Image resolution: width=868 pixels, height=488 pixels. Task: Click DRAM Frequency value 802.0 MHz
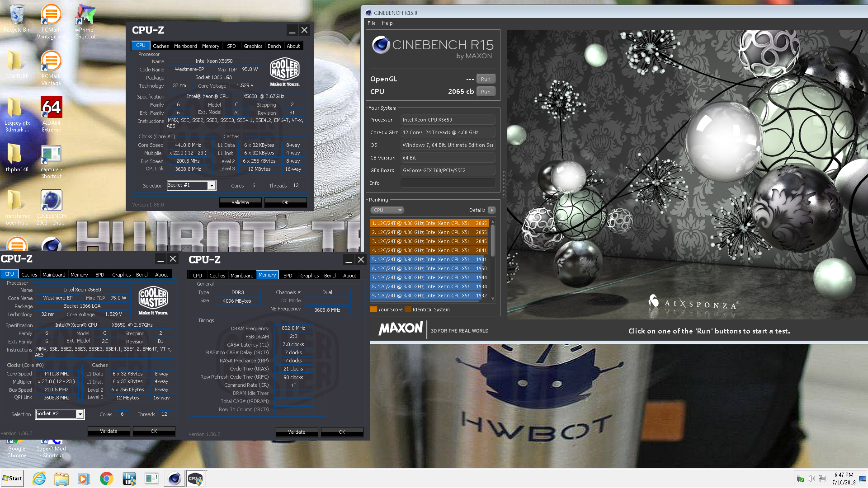pyautogui.click(x=293, y=328)
